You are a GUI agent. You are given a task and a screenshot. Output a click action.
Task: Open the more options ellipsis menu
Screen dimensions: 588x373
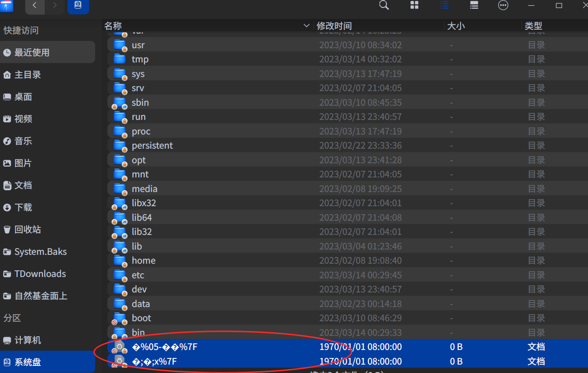click(x=503, y=5)
